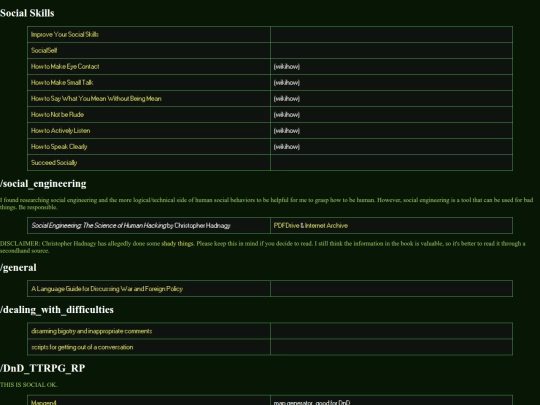Viewport: 540px width, 405px height.
Task: Open How to Not be Rude link
Action: click(x=57, y=114)
